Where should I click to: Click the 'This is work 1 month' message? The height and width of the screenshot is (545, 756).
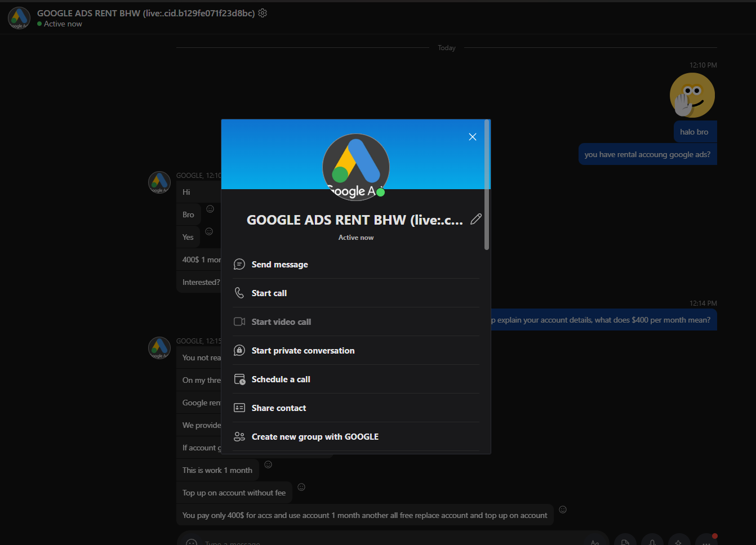217,470
